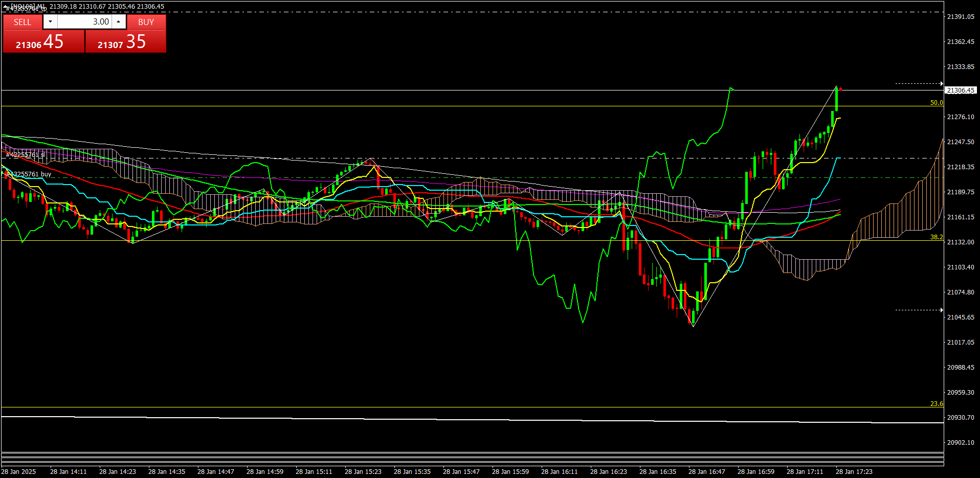This screenshot has width=980, height=478.
Task: Click the BUY label button
Action: coord(146,22)
